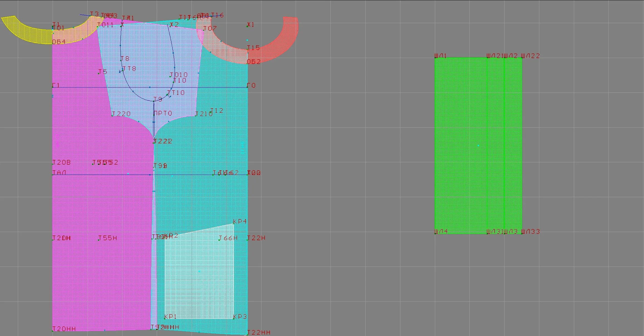Click the point label TT8

(x=129, y=69)
